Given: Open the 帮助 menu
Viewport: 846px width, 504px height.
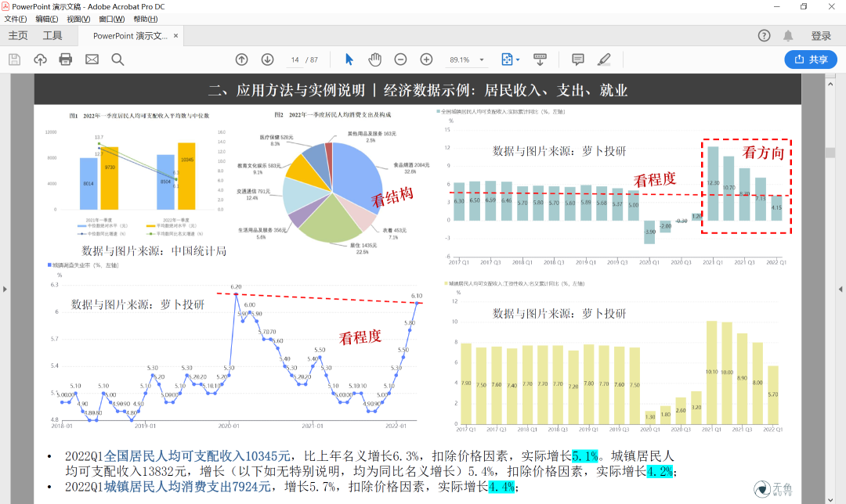Looking at the screenshot, I should [x=146, y=19].
